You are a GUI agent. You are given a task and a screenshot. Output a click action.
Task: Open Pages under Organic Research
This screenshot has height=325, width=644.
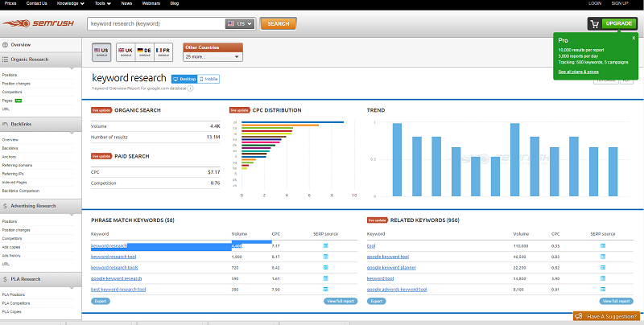pos(7,101)
